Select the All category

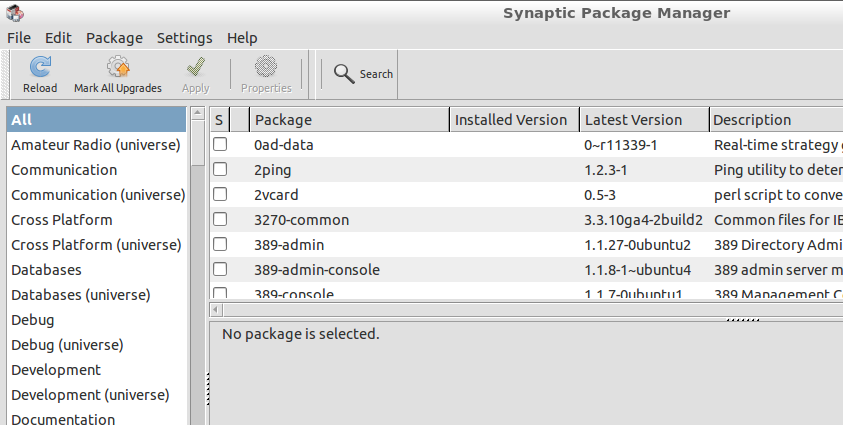96,119
